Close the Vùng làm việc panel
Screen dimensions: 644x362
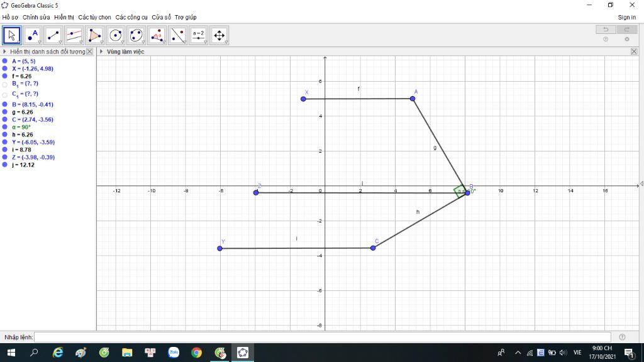click(634, 52)
